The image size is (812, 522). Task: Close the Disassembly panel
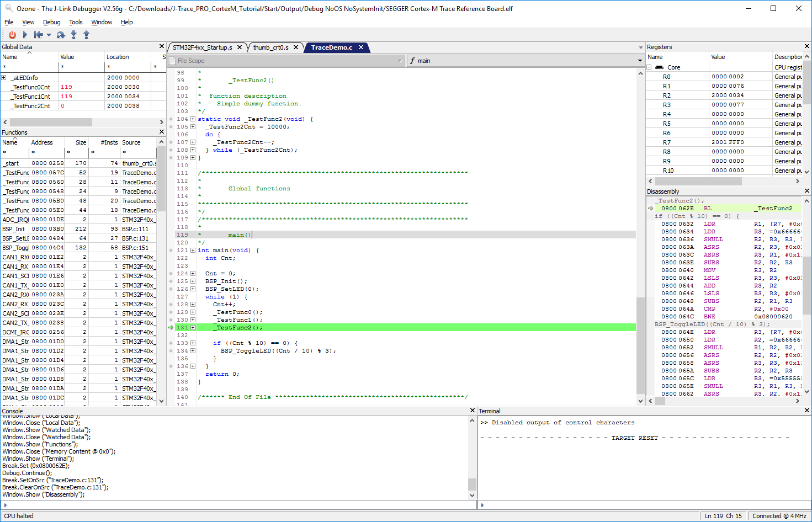pos(806,191)
